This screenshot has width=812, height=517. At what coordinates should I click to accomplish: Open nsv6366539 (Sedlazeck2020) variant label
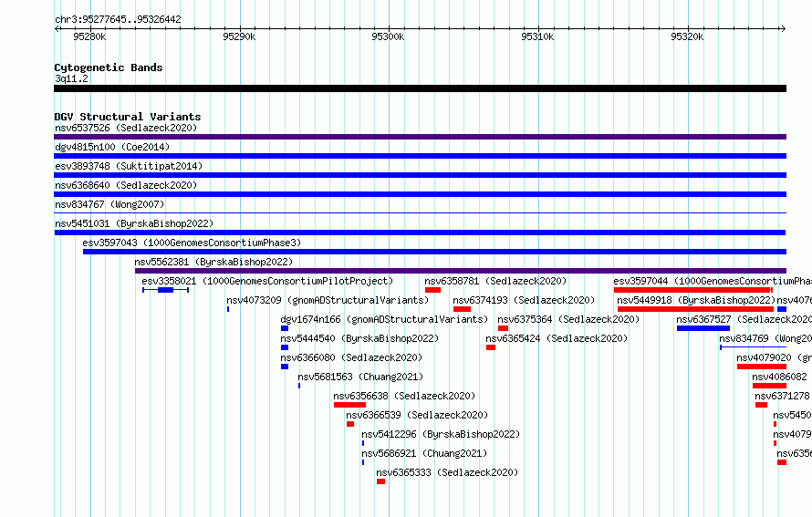(x=417, y=415)
